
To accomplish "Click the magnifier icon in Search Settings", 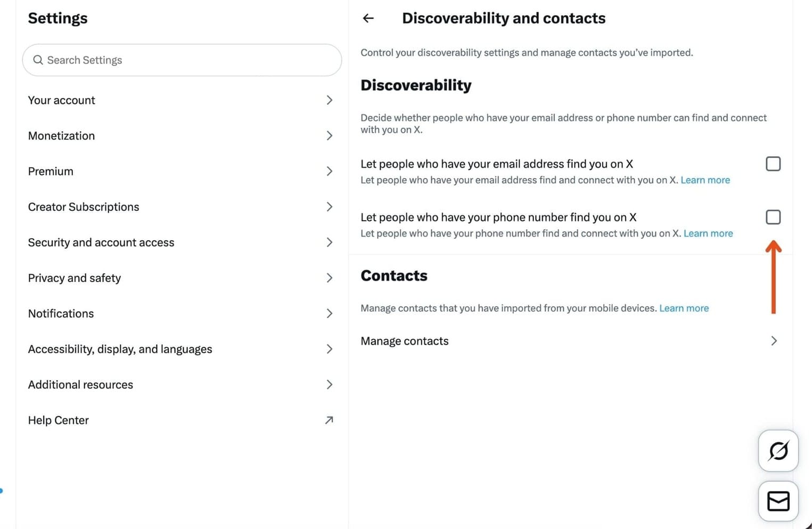I will click(38, 60).
